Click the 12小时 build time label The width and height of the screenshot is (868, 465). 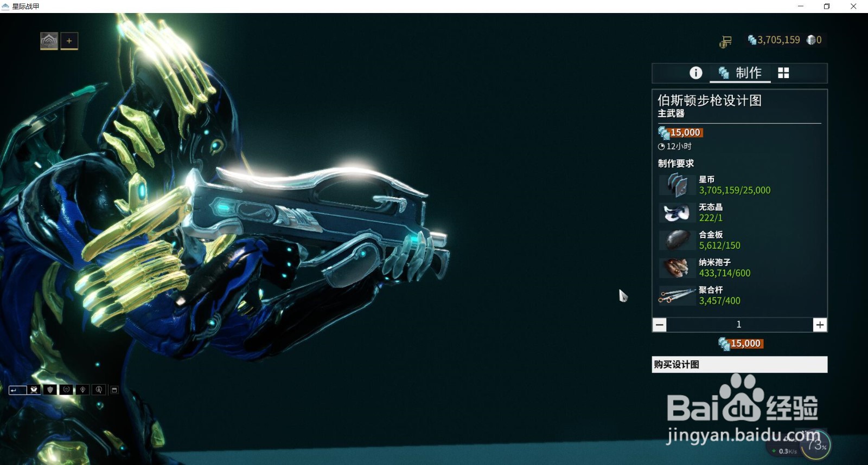click(x=675, y=146)
